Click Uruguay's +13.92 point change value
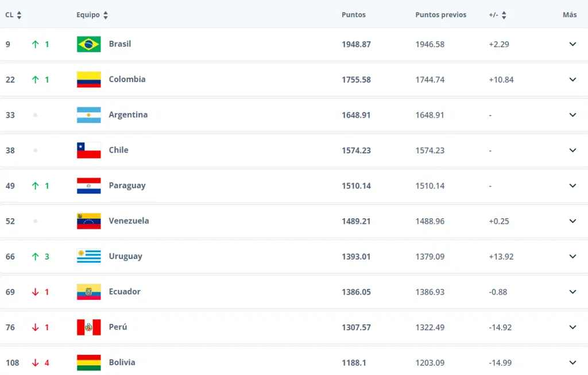This screenshot has width=588, height=375. coord(501,256)
